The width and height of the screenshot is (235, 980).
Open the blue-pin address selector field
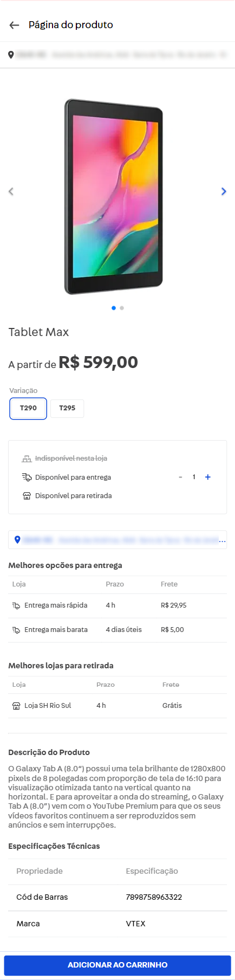click(x=118, y=540)
